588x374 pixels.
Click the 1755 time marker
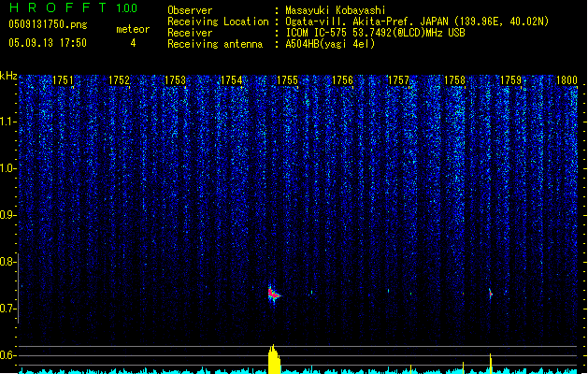tap(287, 80)
